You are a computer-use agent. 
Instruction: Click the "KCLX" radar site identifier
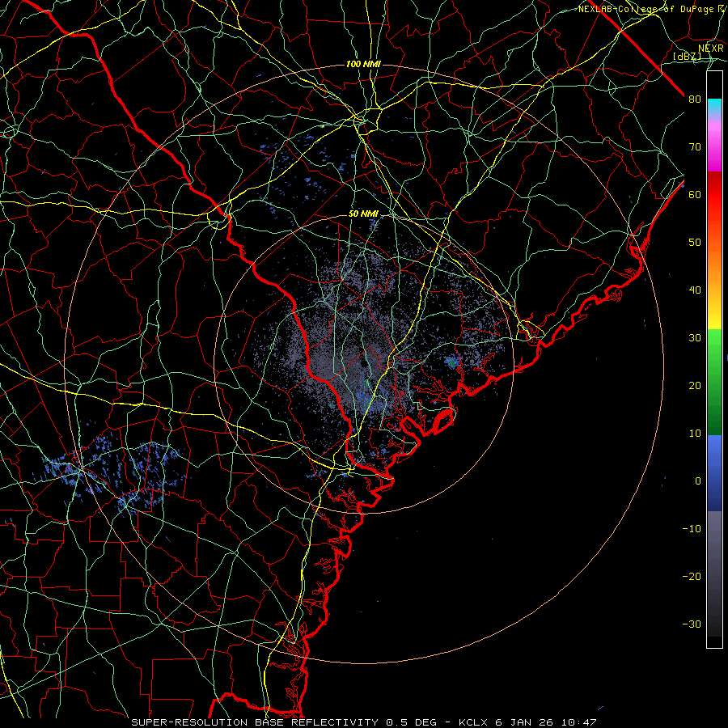tap(473, 722)
